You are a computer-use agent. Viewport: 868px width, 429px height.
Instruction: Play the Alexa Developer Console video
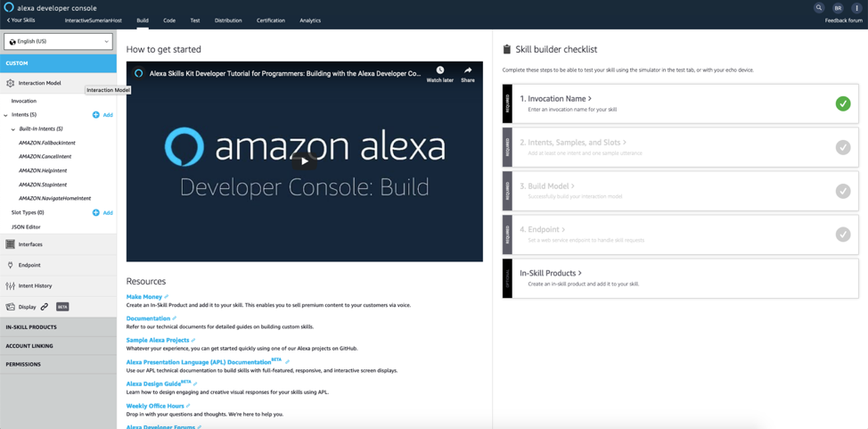pos(305,161)
